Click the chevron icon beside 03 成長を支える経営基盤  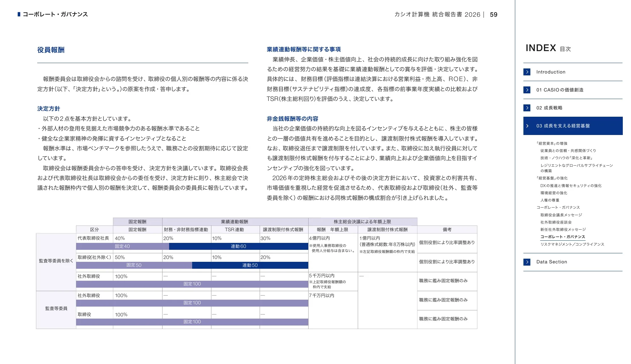(x=527, y=126)
